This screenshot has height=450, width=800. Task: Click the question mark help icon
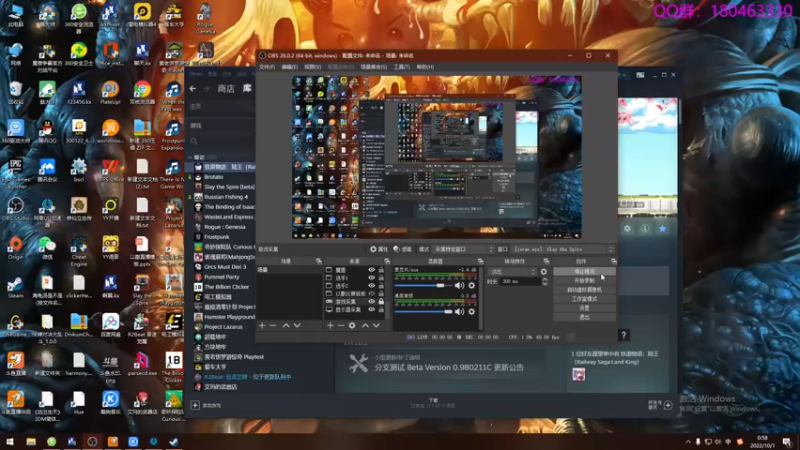(623, 335)
